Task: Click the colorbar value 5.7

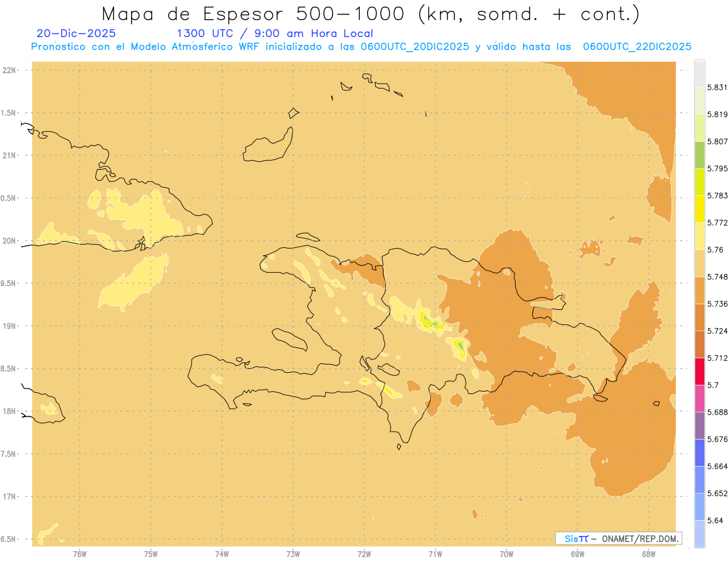Action: 713,385
